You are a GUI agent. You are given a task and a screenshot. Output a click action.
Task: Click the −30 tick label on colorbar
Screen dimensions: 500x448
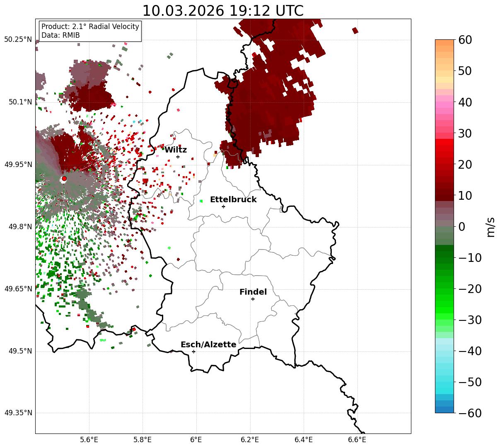coord(470,320)
